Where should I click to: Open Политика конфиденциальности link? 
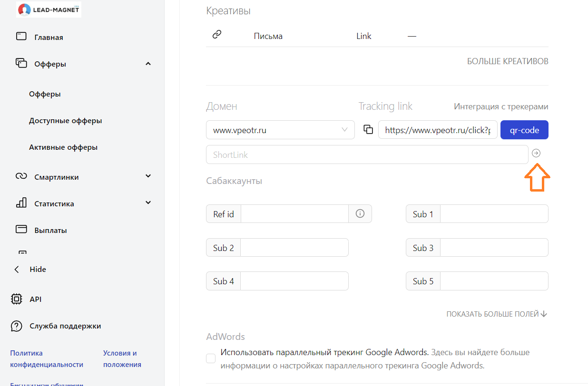coord(47,359)
